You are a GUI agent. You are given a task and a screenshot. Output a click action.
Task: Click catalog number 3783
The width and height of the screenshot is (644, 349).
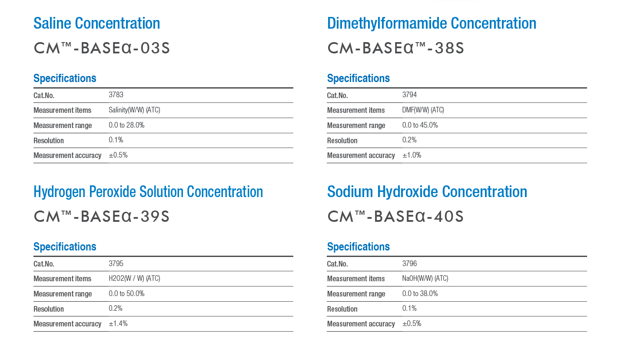(116, 95)
